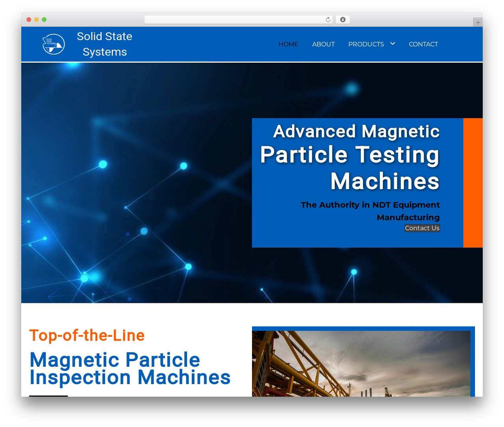This screenshot has width=504, height=427.
Task: Select 'Magnetic Particle Inspection Machines' heading
Action: point(130,368)
